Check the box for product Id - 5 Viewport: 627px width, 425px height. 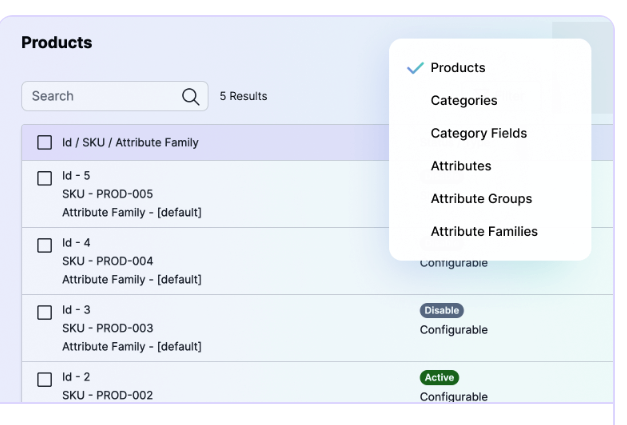coord(44,178)
